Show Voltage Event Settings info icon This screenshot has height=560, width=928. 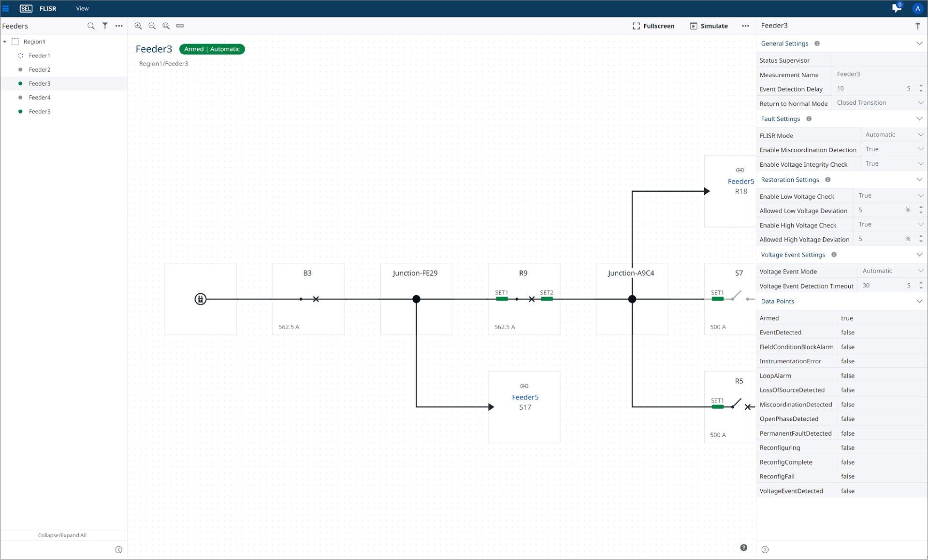(834, 255)
